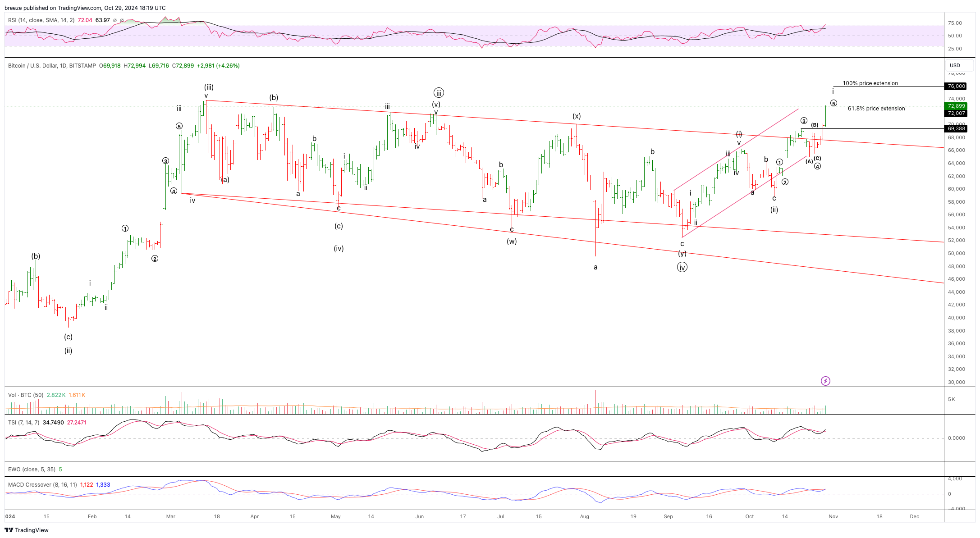Click the circled 5 beside 61.8% extension
Viewport: 980px width, 538px height.
point(833,103)
